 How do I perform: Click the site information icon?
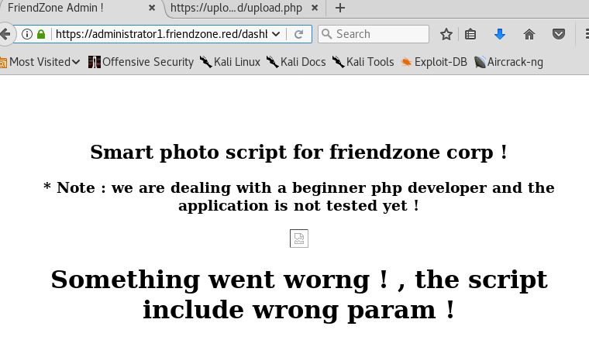point(26,34)
